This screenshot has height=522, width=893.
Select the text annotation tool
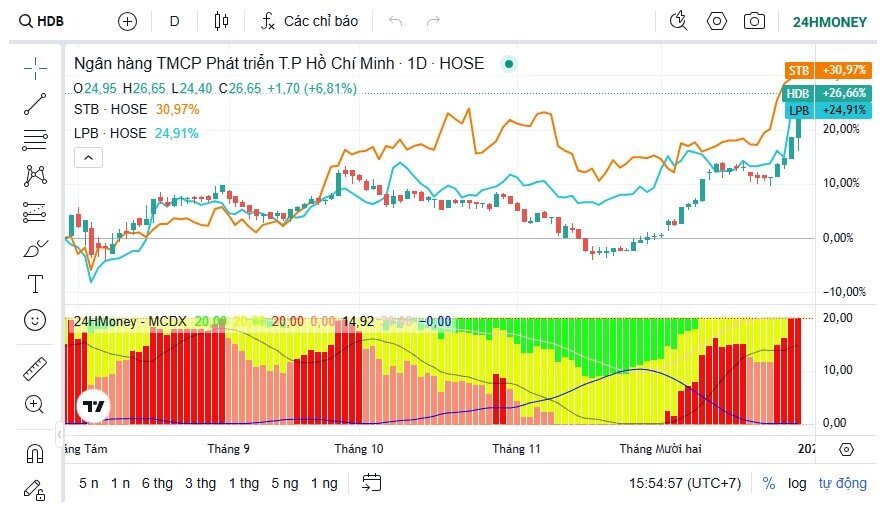click(x=35, y=284)
